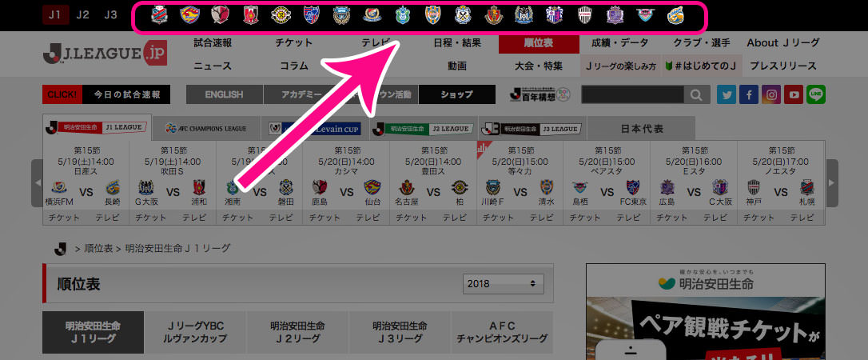This screenshot has width=868, height=360.
Task: Show next matches with the right carousel arrow
Action: (832, 182)
